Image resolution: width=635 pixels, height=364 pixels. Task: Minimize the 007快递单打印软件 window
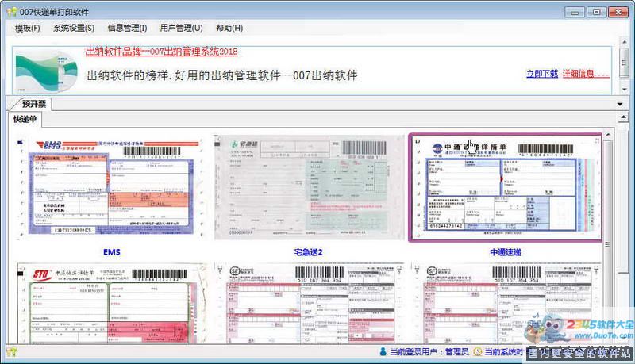pyautogui.click(x=575, y=12)
